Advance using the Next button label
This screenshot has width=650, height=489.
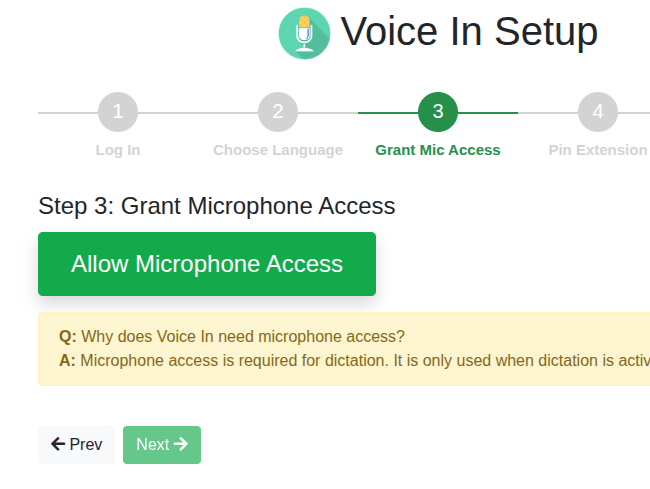point(152,445)
